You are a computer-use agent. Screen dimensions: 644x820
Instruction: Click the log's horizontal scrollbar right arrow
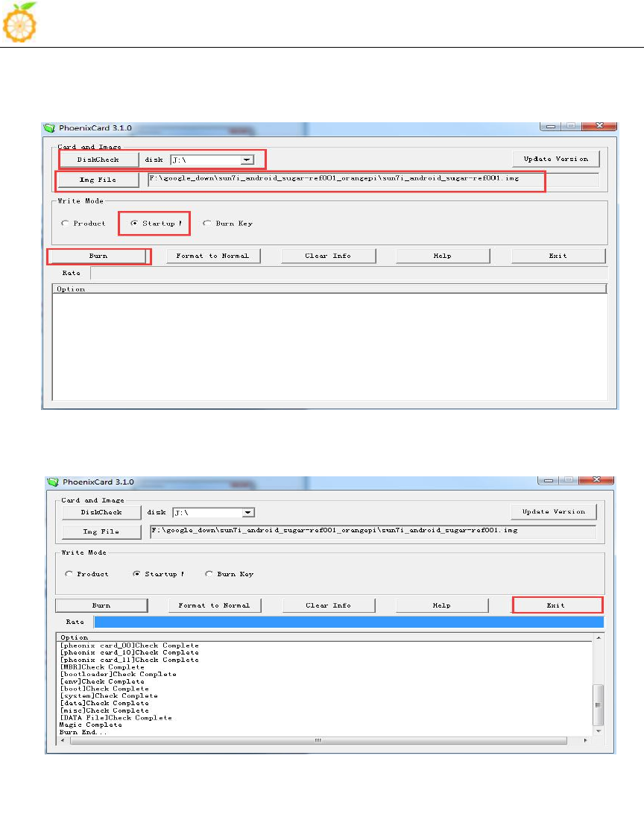[585, 740]
